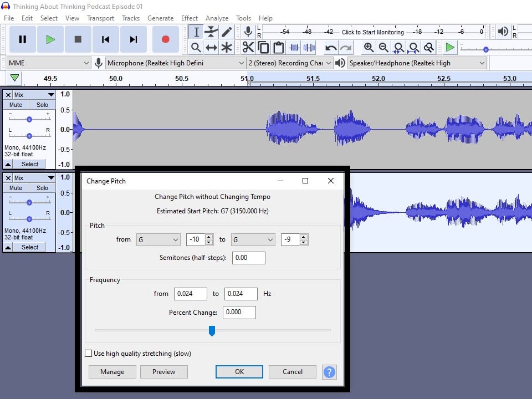Solo the first Mix track
532x399 pixels.
(x=42, y=105)
